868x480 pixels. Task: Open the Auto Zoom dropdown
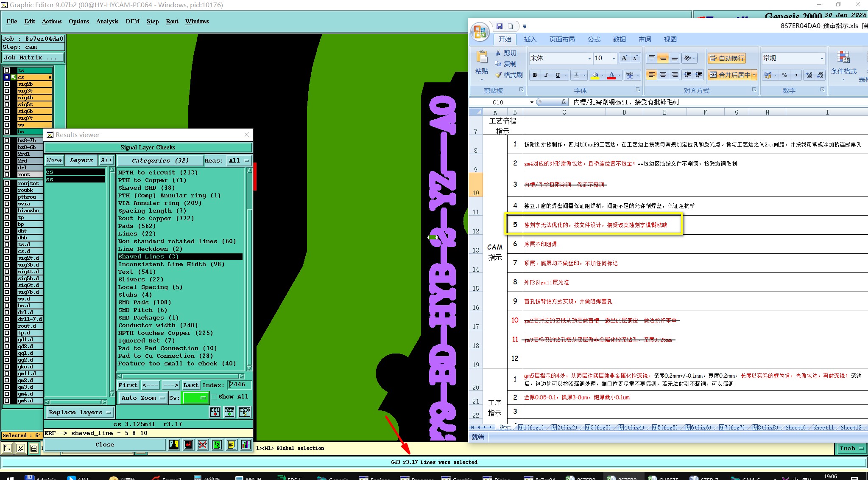142,398
